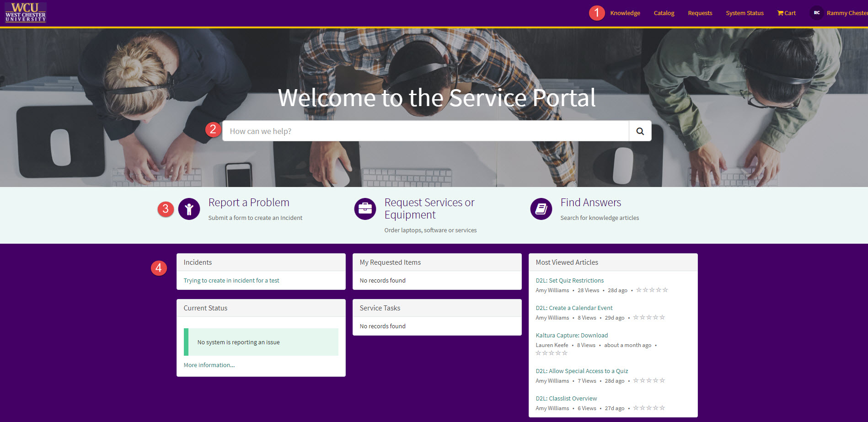The image size is (868, 422).
Task: Rate 'D2L: Create a Calendar Event' using its stars
Action: coord(649,317)
